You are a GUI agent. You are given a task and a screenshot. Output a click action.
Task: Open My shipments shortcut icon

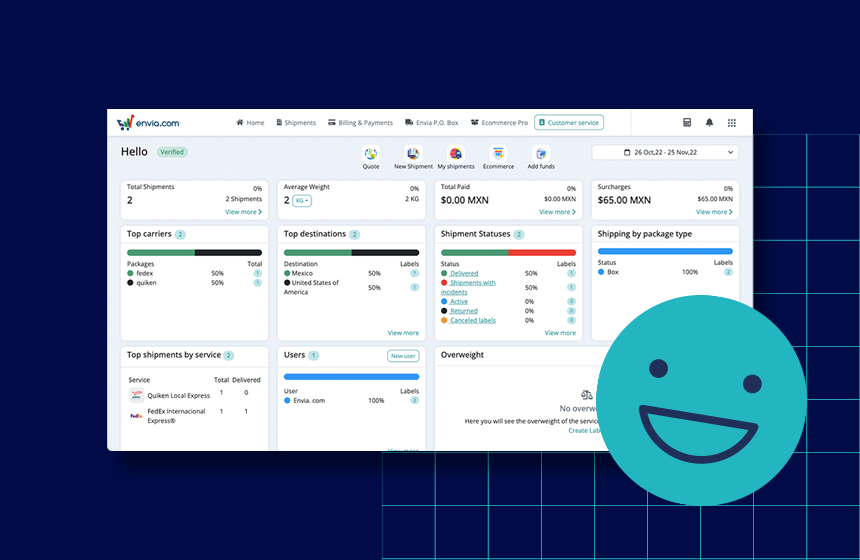coord(456,154)
